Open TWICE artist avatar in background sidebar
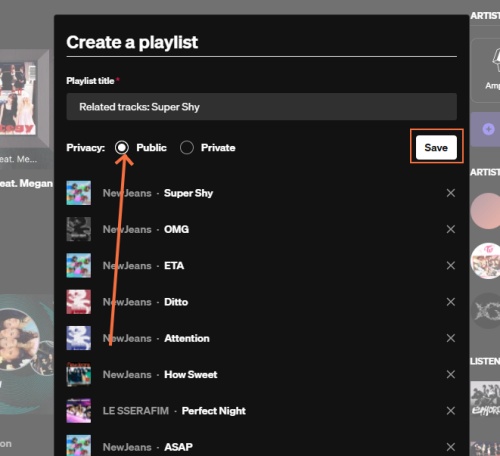This screenshot has width=500, height=456. click(485, 261)
